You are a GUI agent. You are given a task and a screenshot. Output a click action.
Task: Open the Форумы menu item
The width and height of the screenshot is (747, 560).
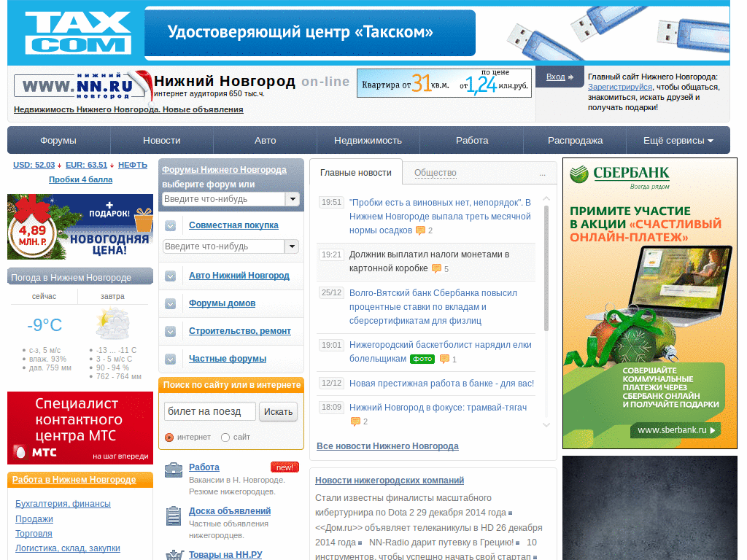58,141
